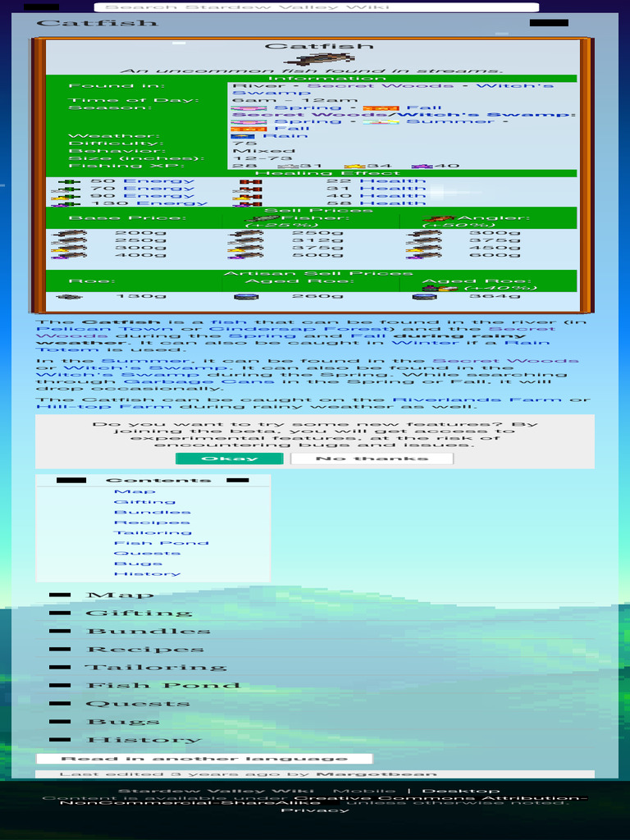Image resolution: width=630 pixels, height=840 pixels.
Task: Switch to Desktop view in footer
Action: [461, 791]
